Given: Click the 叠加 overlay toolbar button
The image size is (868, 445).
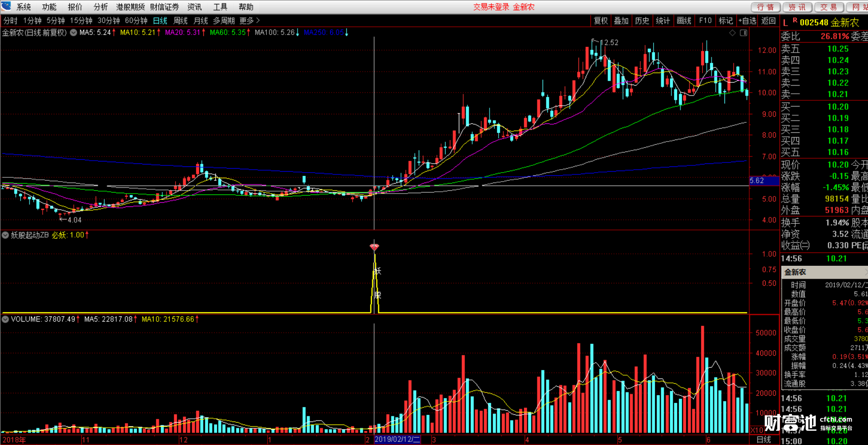Looking at the screenshot, I should (x=621, y=21).
